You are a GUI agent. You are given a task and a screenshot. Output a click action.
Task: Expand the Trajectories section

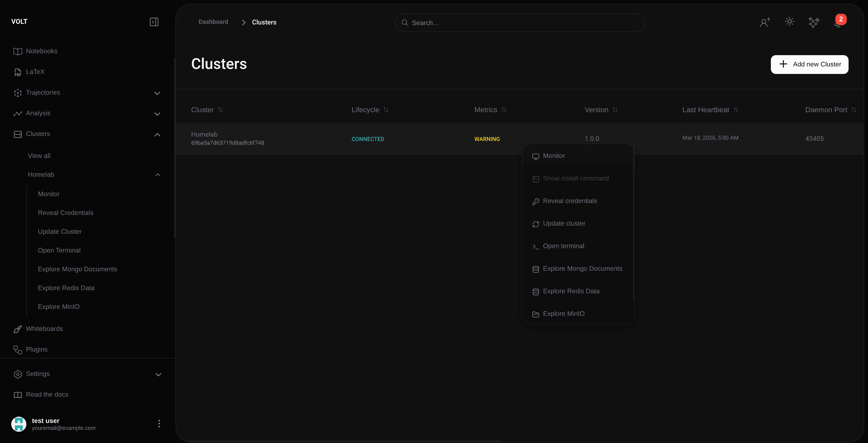coord(157,93)
